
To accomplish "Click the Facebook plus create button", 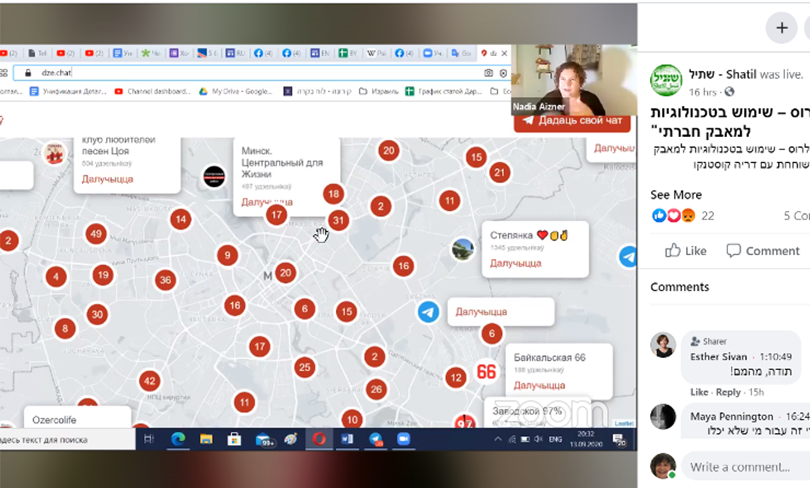I will (x=781, y=28).
